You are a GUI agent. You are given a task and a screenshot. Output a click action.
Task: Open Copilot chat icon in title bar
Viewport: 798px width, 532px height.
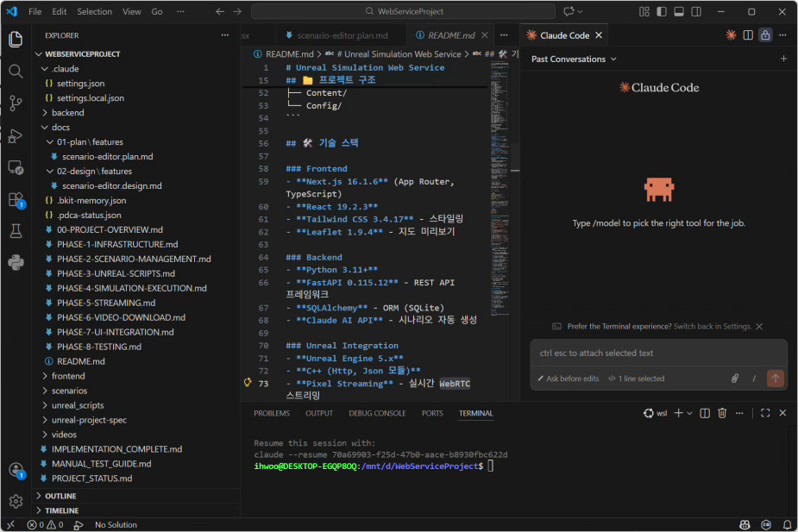coord(569,11)
